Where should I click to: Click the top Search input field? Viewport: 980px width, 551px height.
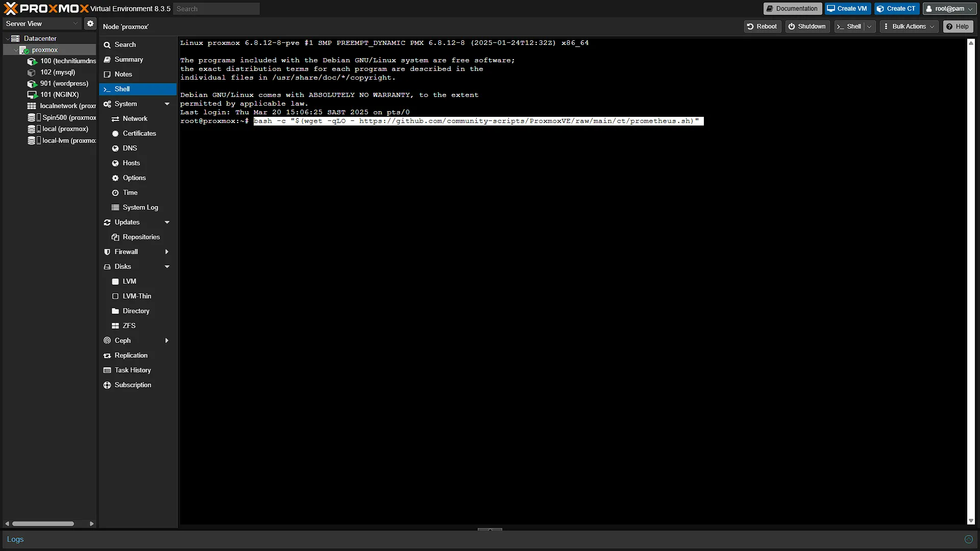click(x=216, y=9)
